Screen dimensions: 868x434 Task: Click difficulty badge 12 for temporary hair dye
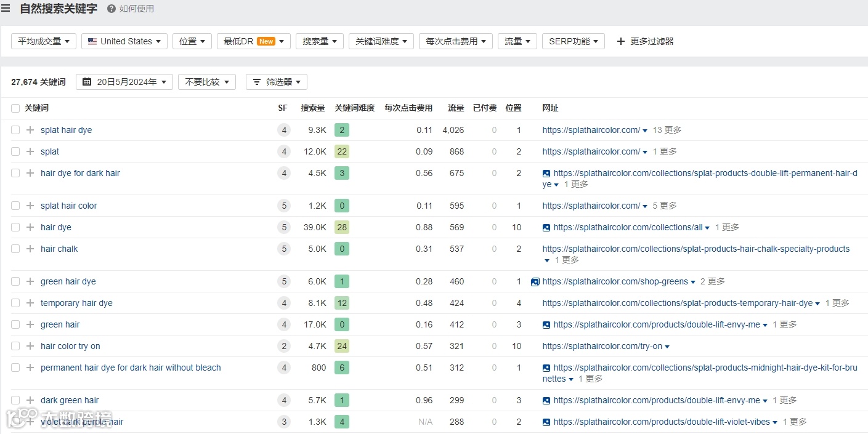342,303
